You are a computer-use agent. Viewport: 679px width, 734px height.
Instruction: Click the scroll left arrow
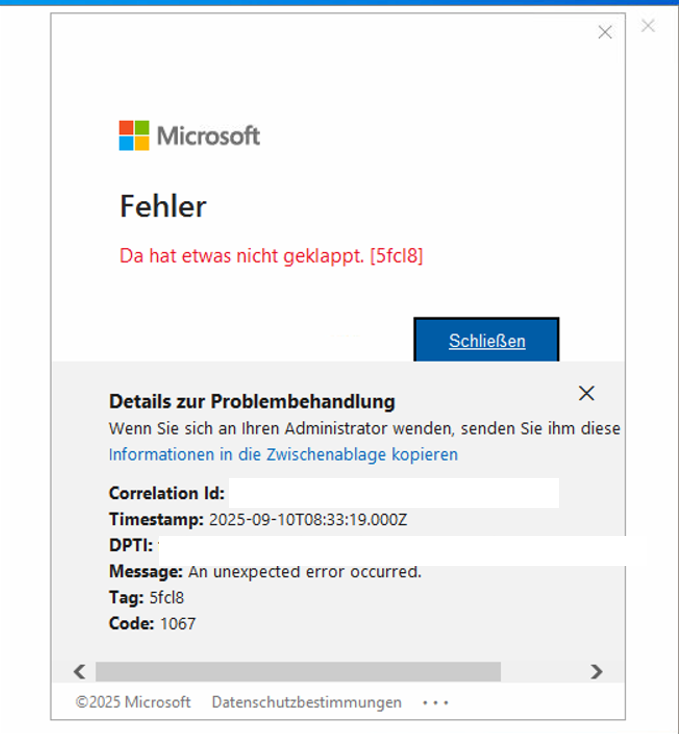[80, 671]
